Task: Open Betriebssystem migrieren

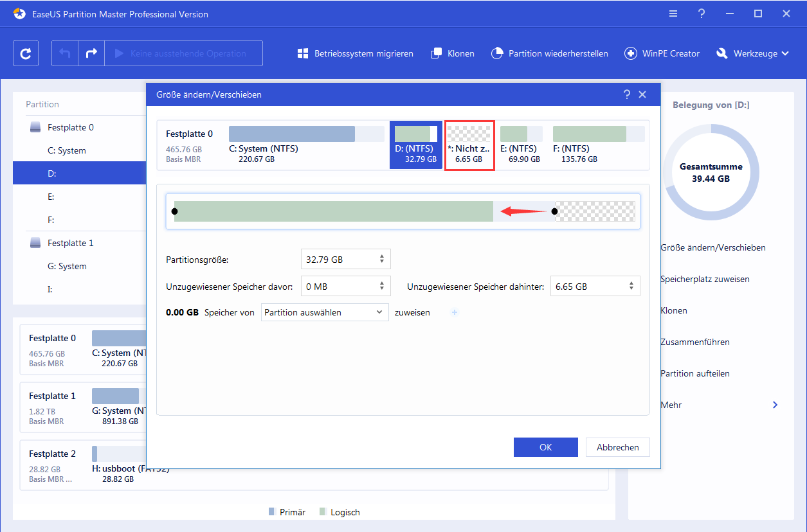Action: click(x=355, y=53)
